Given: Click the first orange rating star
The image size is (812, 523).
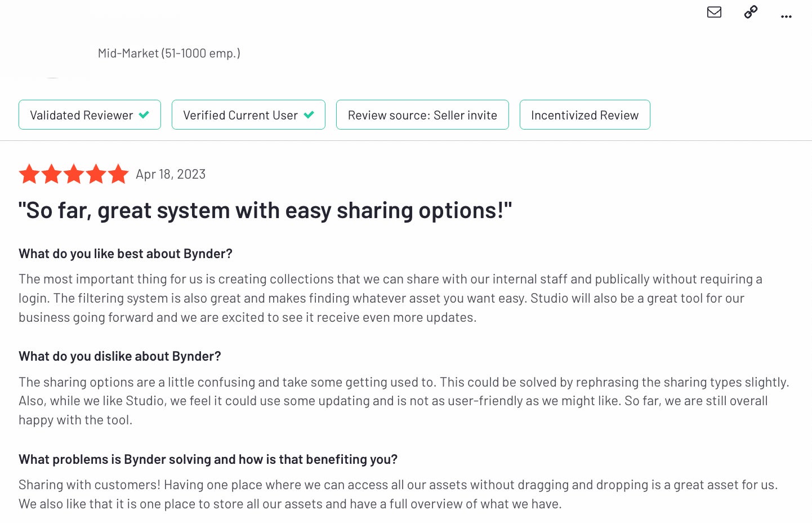Looking at the screenshot, I should [29, 174].
